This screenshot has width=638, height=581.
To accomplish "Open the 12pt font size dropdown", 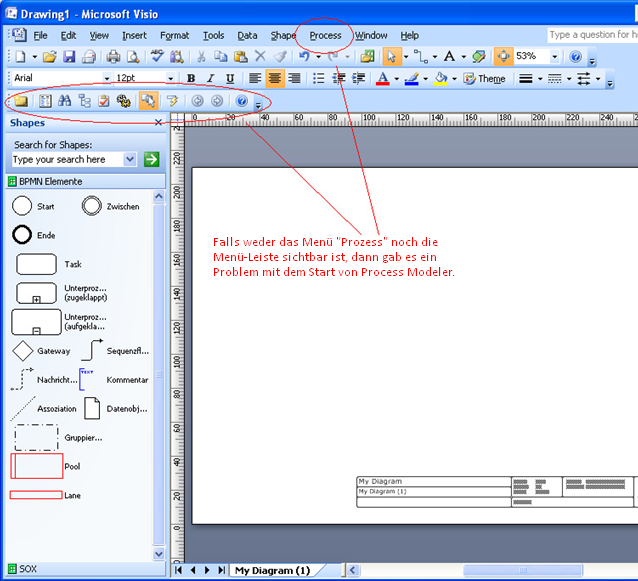I will pyautogui.click(x=171, y=78).
